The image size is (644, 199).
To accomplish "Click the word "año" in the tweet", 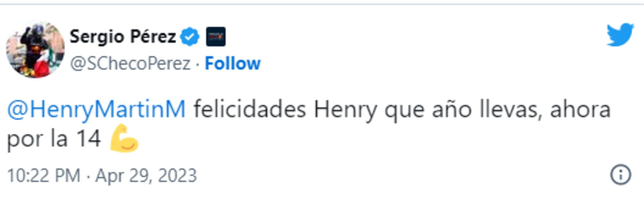I will tap(452, 109).
